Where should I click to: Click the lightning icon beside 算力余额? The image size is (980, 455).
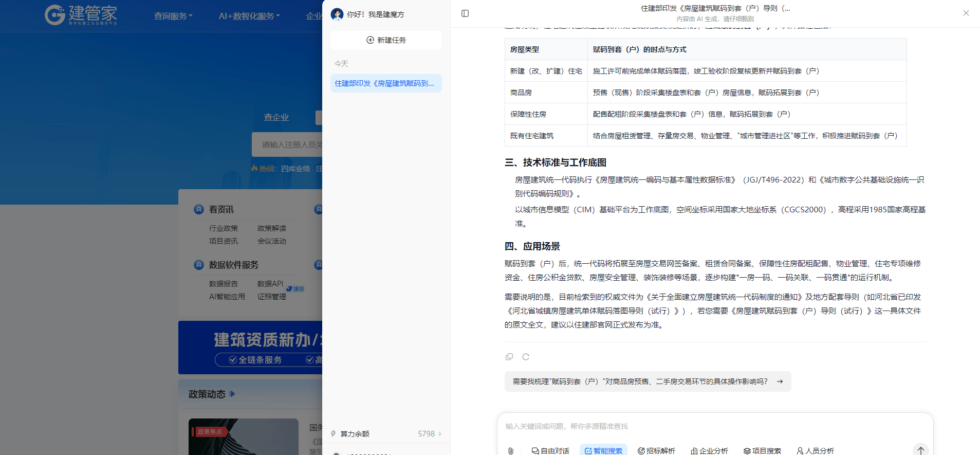point(334,434)
